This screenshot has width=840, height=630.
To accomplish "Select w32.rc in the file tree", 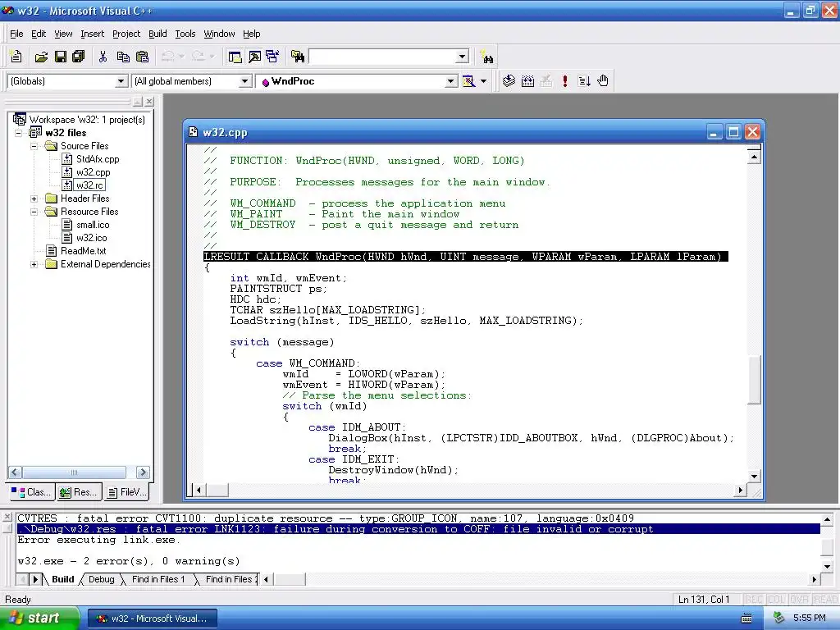I will point(89,185).
